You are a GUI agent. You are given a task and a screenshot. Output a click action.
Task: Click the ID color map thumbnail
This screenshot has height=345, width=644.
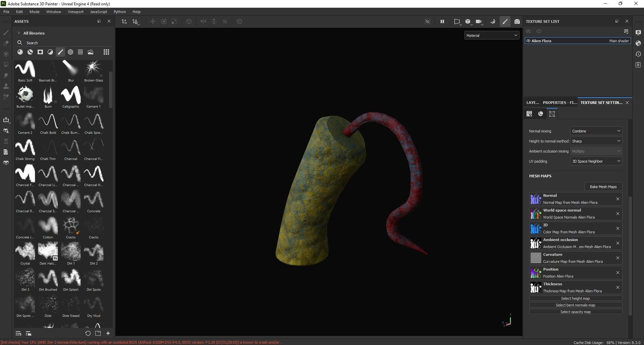tap(536, 228)
